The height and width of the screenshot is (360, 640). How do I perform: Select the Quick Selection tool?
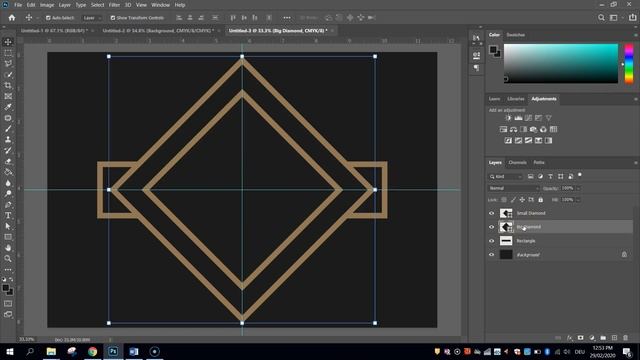8,75
